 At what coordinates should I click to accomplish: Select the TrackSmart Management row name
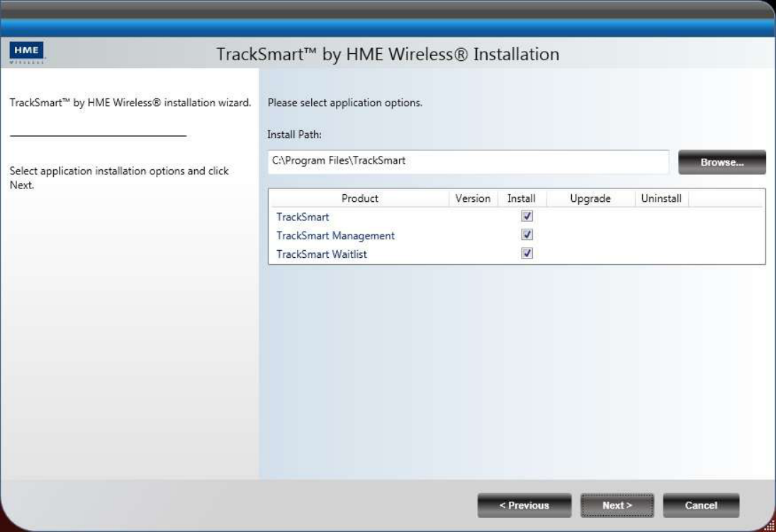click(x=335, y=236)
